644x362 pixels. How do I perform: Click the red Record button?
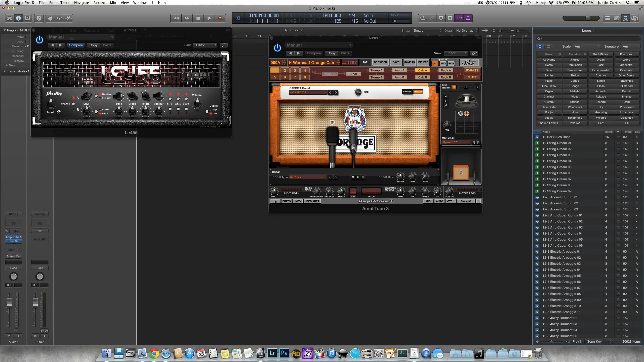(x=220, y=18)
